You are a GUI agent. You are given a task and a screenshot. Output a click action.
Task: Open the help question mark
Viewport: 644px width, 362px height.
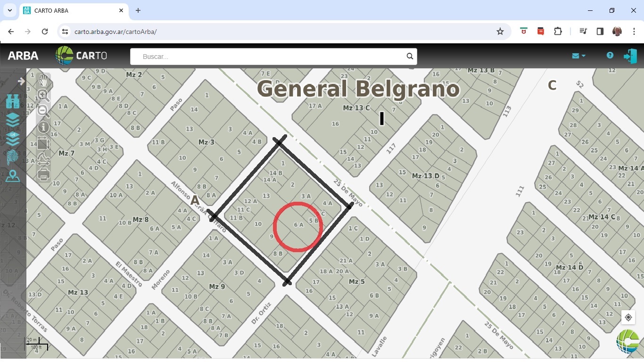pyautogui.click(x=610, y=56)
